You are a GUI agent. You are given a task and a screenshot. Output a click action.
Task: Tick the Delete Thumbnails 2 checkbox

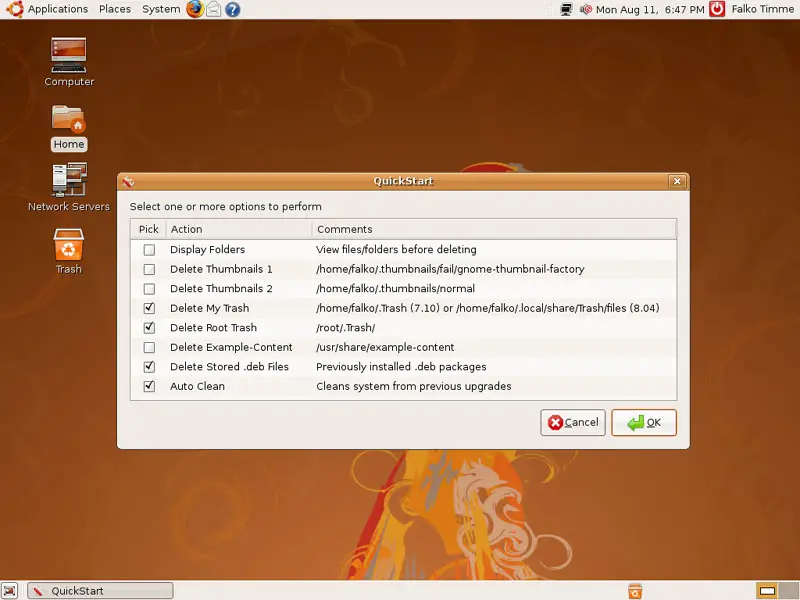click(149, 289)
